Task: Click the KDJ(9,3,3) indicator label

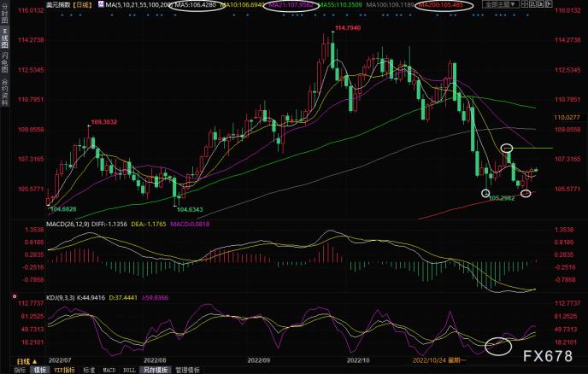Action: pyautogui.click(x=61, y=298)
